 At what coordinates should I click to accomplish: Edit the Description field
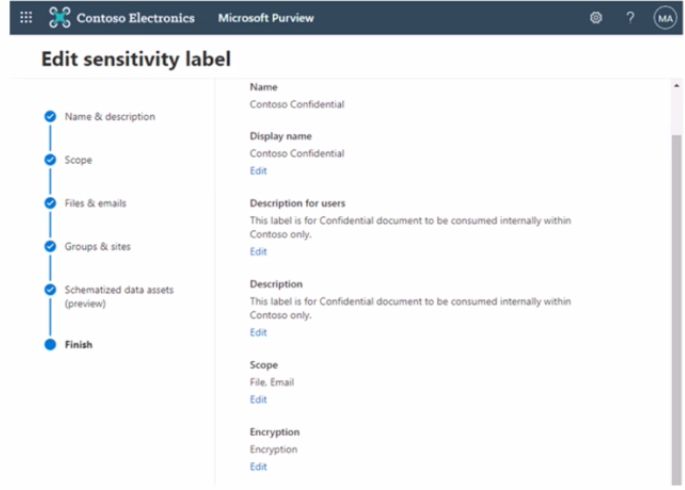258,332
